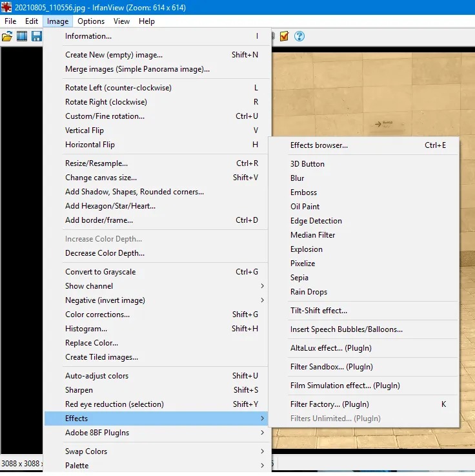Open Custom/Fine rotation...
This screenshot has width=475, height=476.
coord(156,116)
